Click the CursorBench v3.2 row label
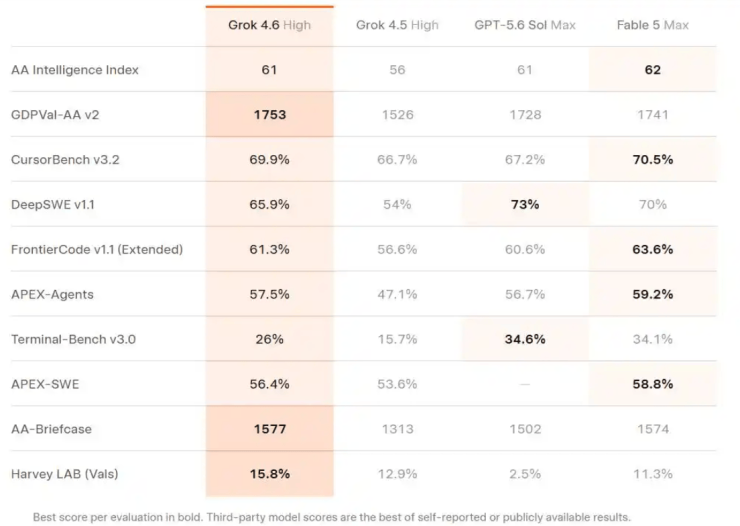Screen dimensions: 740x526 (65, 159)
